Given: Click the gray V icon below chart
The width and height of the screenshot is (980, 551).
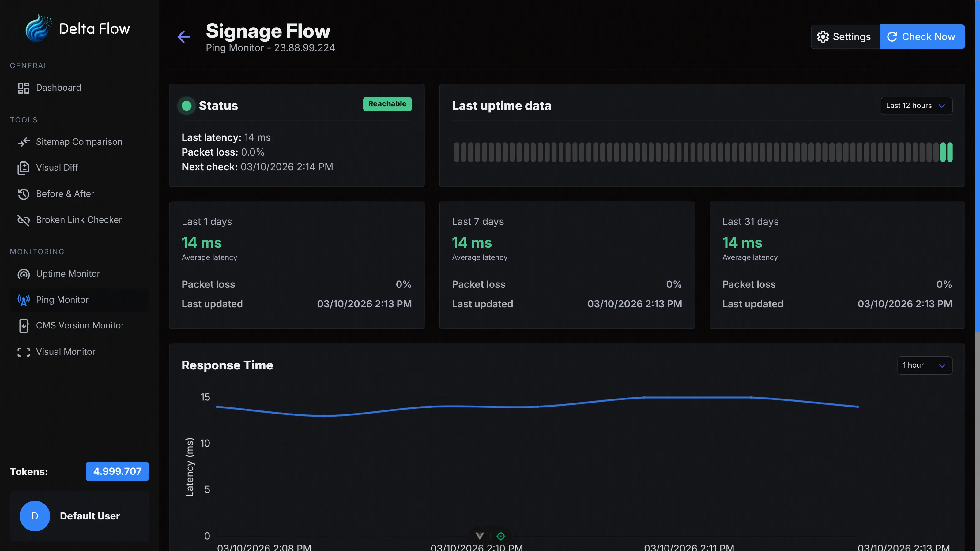Looking at the screenshot, I should (x=480, y=536).
